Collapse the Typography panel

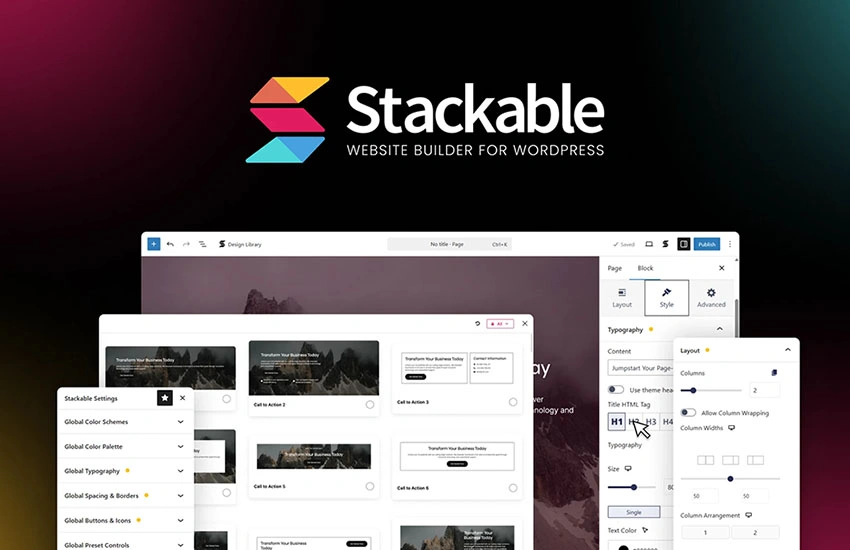pos(719,329)
